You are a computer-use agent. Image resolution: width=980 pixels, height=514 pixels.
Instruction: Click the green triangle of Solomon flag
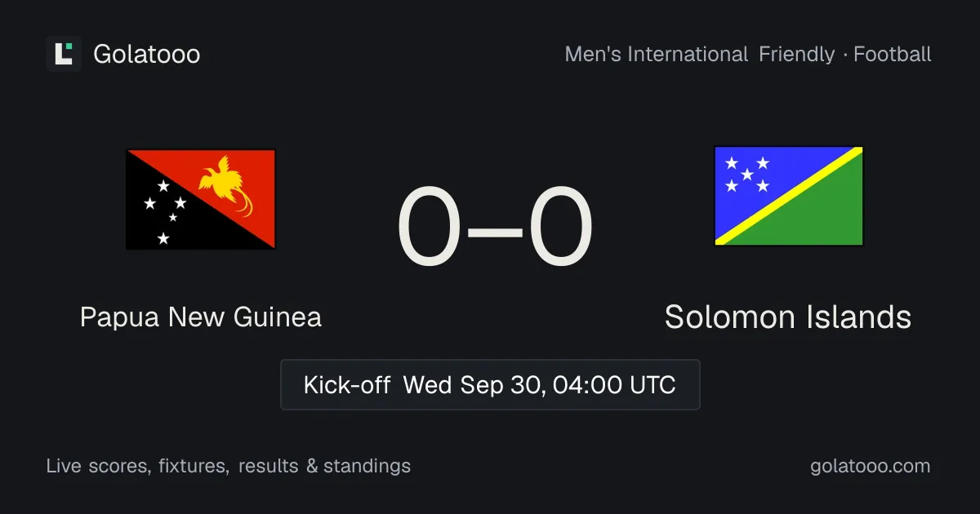(x=817, y=214)
